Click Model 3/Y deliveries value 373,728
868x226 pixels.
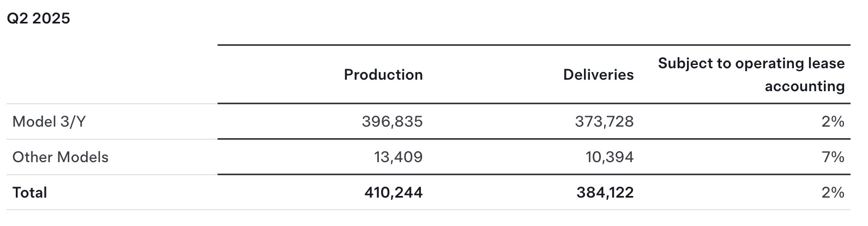coord(604,122)
